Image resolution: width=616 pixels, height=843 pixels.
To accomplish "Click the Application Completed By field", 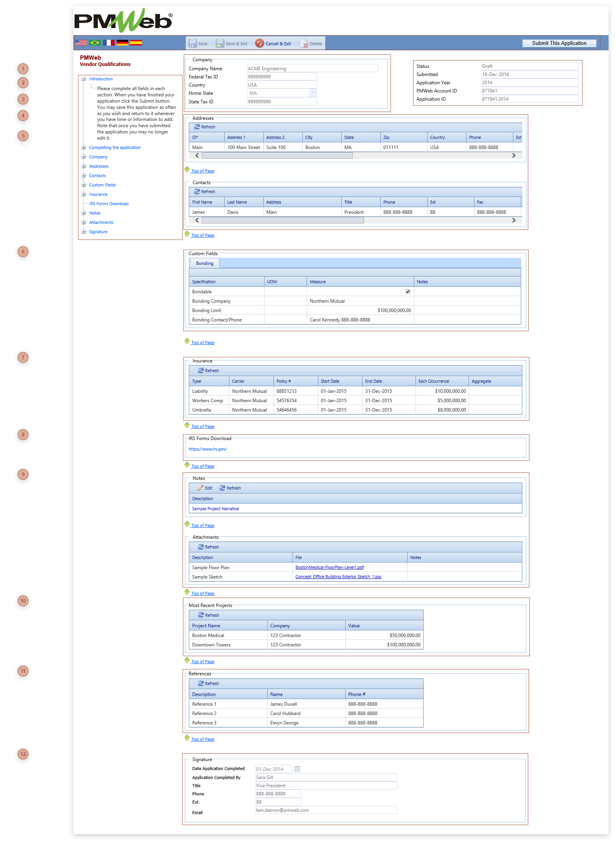I will [326, 777].
